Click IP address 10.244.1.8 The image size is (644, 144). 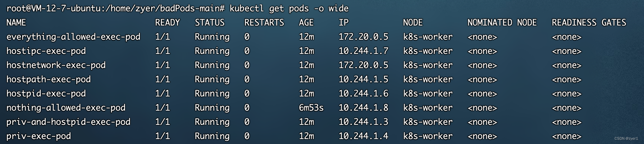click(363, 108)
